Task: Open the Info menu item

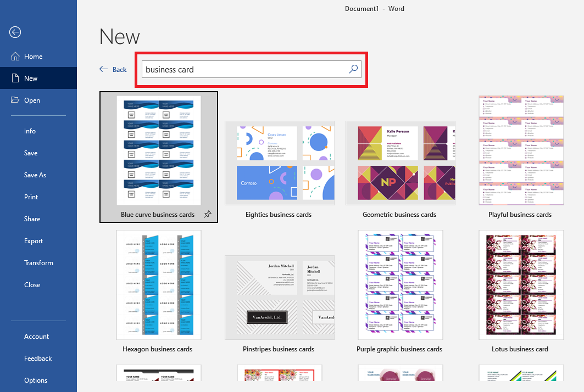Action: point(30,131)
